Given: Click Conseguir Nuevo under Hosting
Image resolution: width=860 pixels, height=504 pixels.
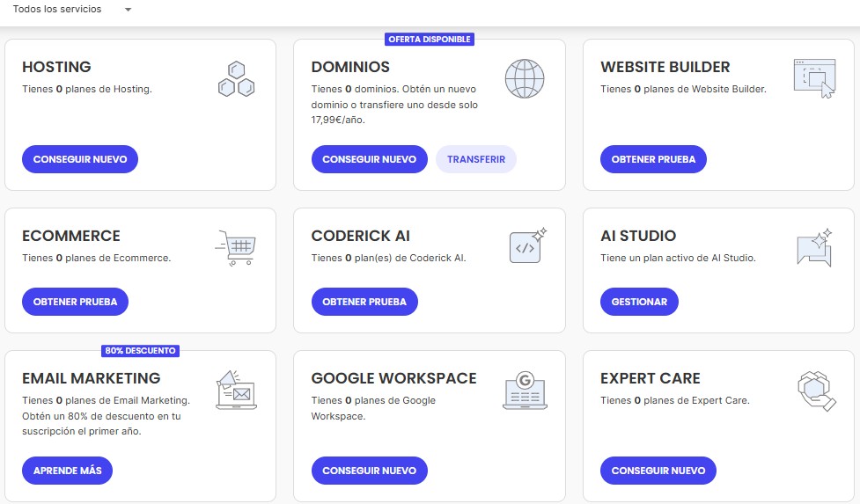Looking at the screenshot, I should [x=80, y=159].
